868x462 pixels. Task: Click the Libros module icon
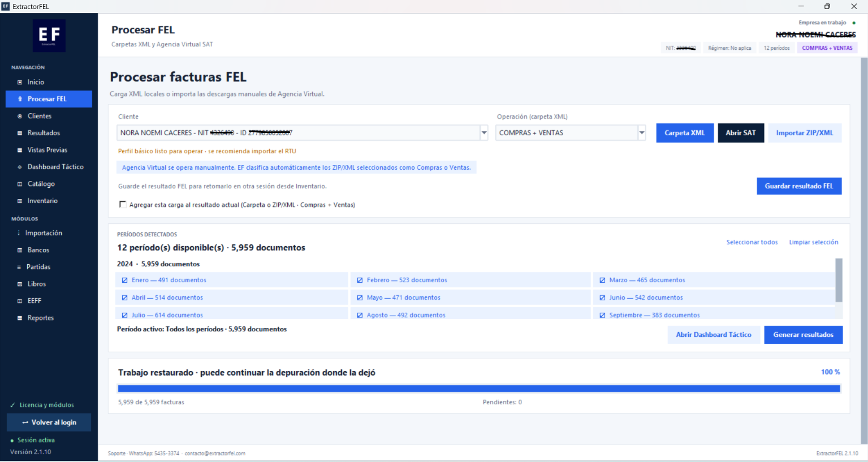point(20,284)
